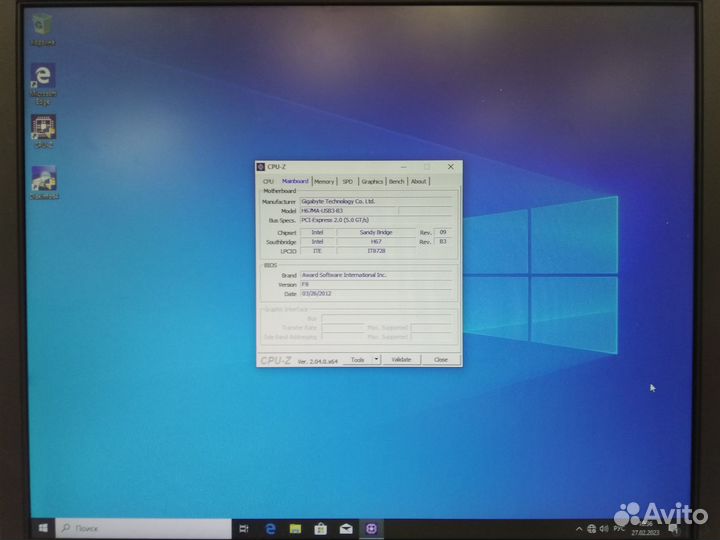
Task: Click the Task View taskbar icon
Action: pyautogui.click(x=244, y=529)
